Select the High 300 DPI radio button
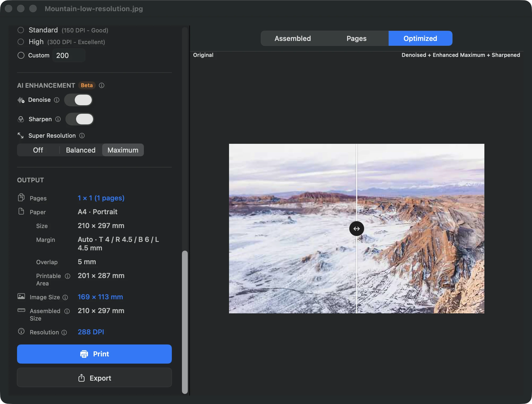The width and height of the screenshot is (532, 404). pyautogui.click(x=21, y=42)
